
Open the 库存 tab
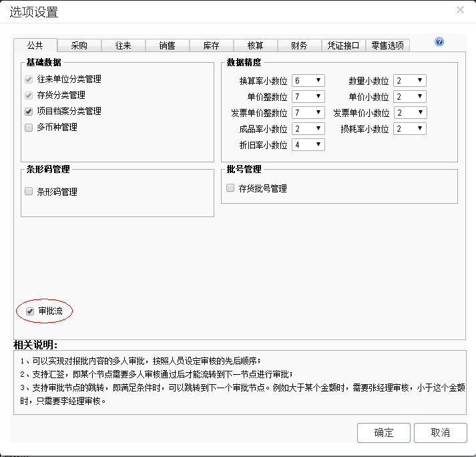pyautogui.click(x=211, y=45)
